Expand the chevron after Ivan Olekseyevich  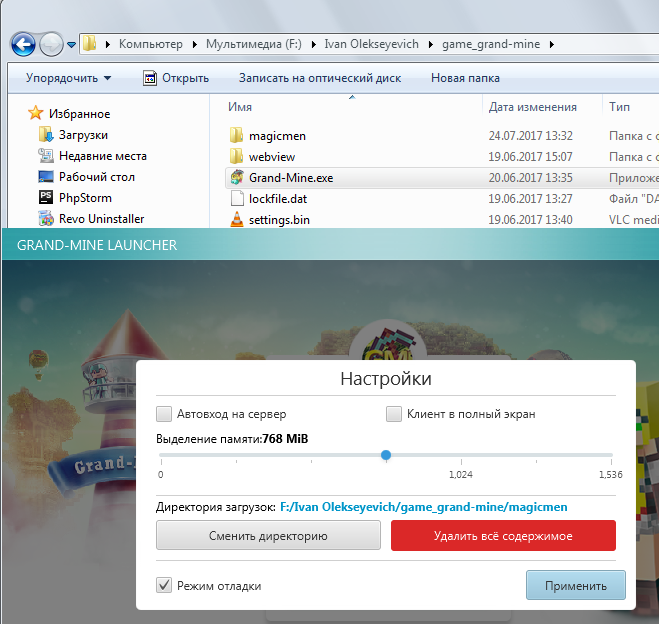click(x=431, y=44)
